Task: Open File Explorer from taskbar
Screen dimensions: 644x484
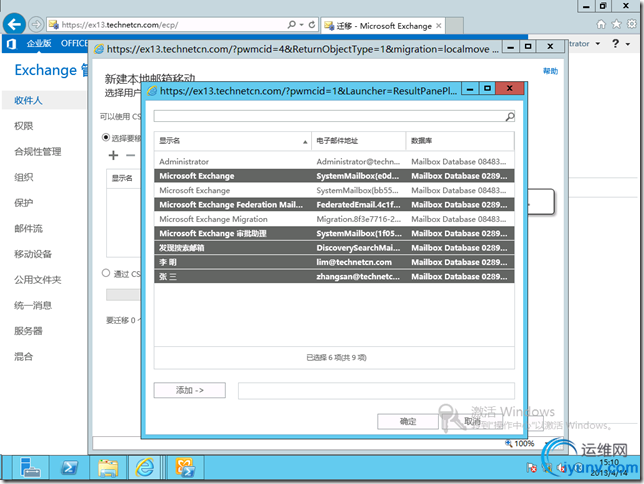Action: point(108,468)
